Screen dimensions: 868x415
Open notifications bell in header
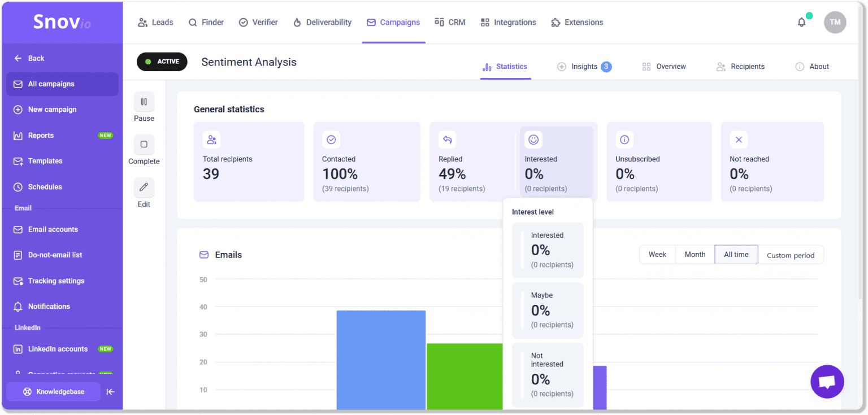coord(801,23)
